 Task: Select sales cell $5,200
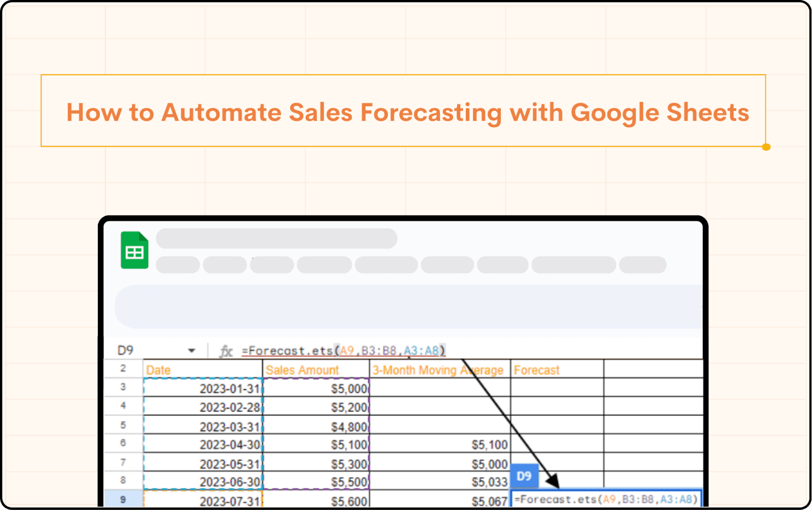click(x=316, y=407)
